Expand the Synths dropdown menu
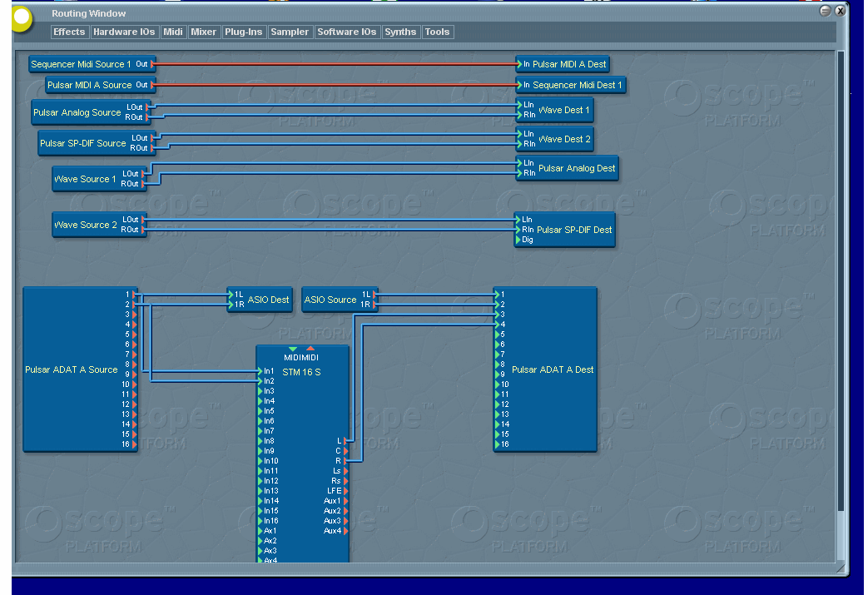The height and width of the screenshot is (595, 868). [x=400, y=32]
